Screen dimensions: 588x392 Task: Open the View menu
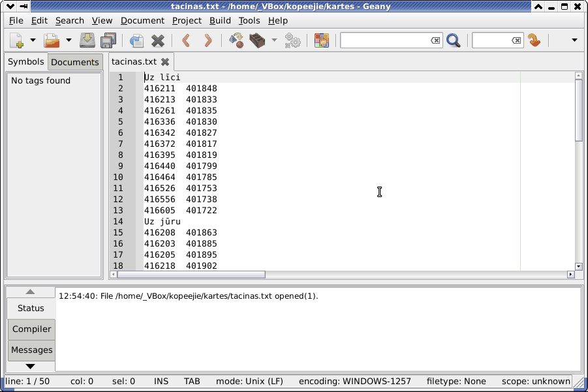point(102,21)
